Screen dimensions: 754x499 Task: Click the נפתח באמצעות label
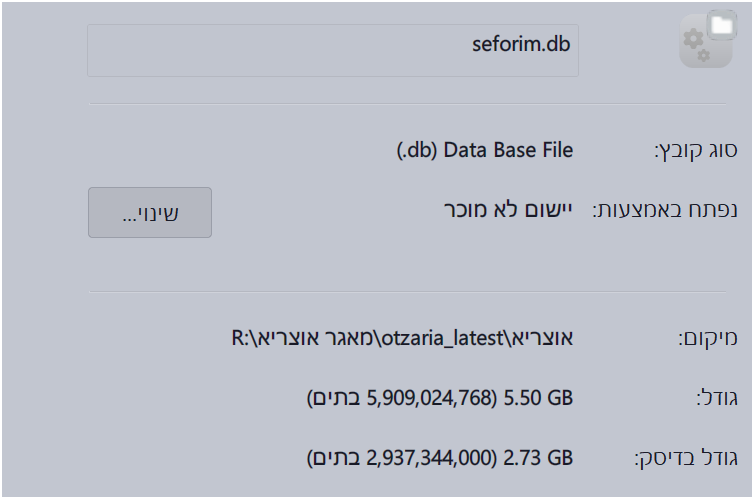tap(666, 211)
